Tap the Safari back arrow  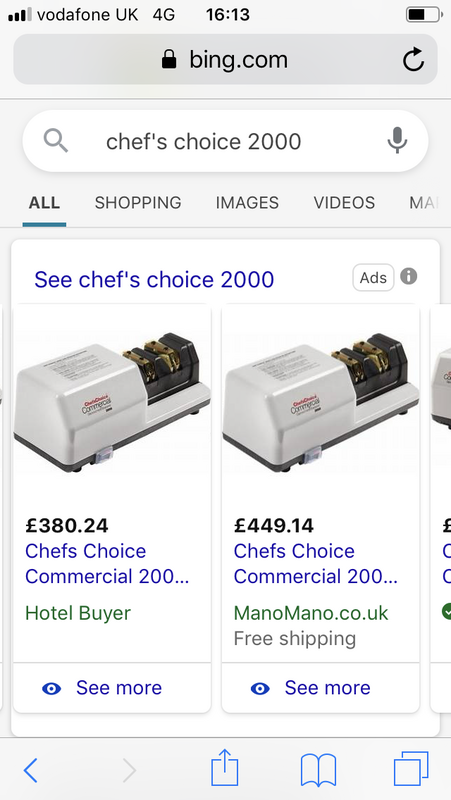click(x=31, y=769)
